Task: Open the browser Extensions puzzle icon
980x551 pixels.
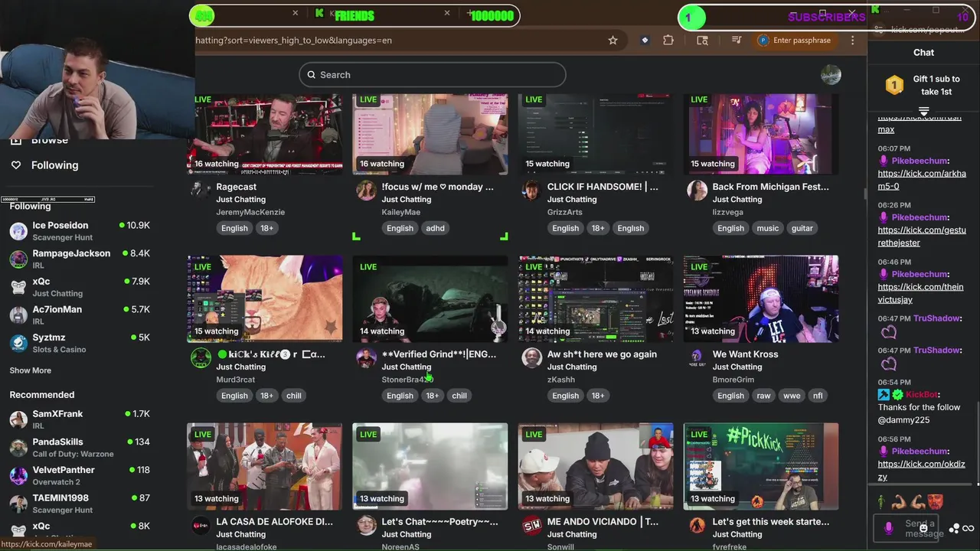Action: (668, 41)
